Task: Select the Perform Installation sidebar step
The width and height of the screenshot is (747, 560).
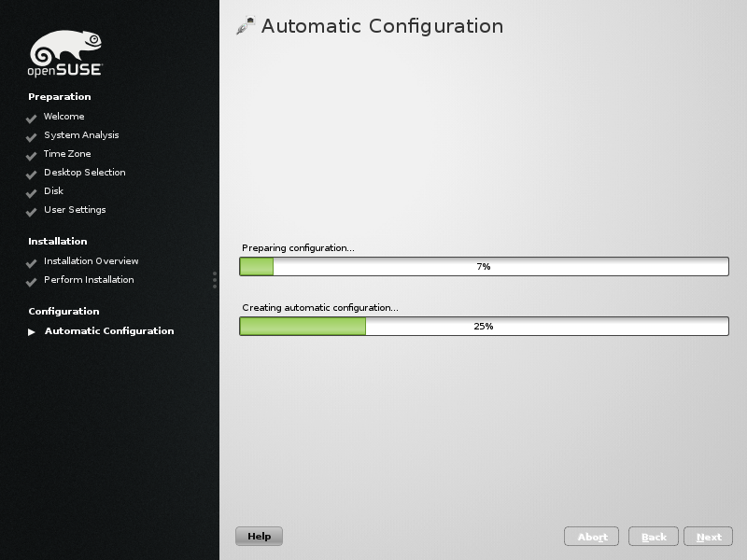Action: (89, 280)
